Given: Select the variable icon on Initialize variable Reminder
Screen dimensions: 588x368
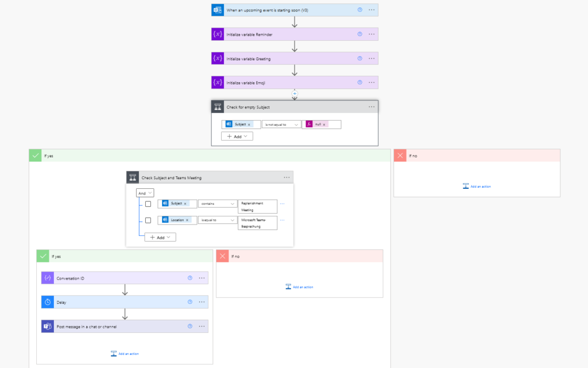Looking at the screenshot, I should [217, 34].
